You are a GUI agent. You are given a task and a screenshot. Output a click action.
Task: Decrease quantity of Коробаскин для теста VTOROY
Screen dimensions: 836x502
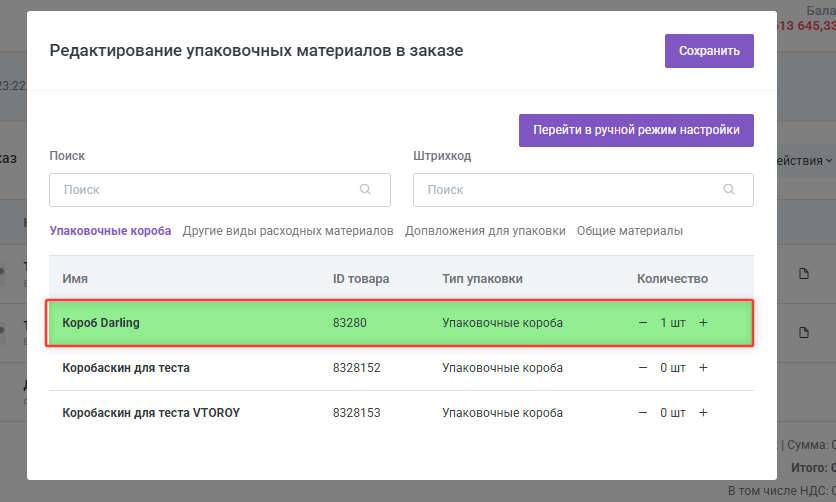pos(642,413)
